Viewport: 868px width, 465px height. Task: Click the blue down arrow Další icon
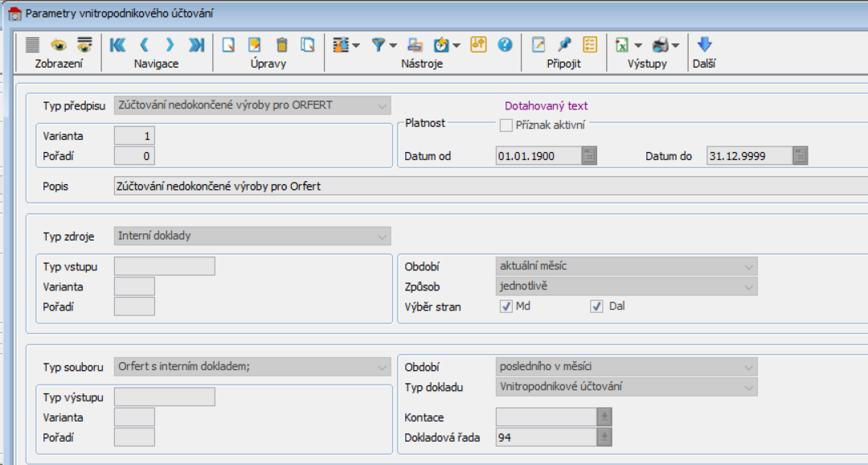[705, 45]
